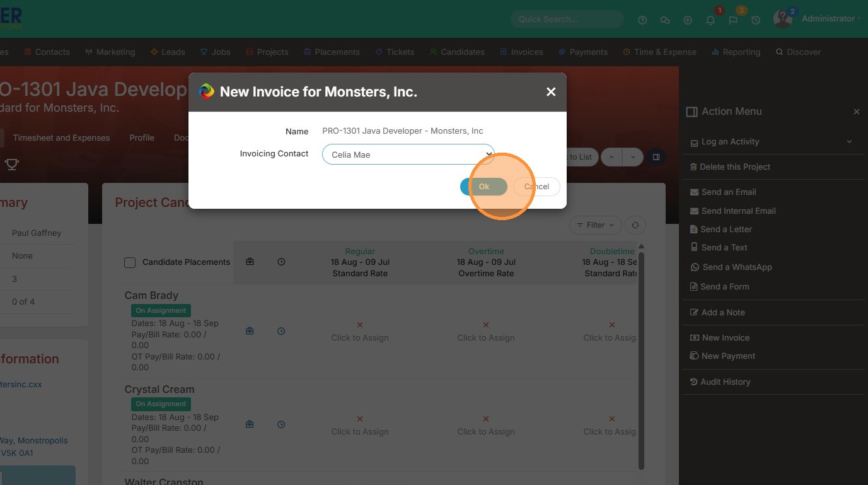Viewport: 868px width, 485px height.
Task: Click Cam Brady's briefcase icon
Action: (250, 330)
